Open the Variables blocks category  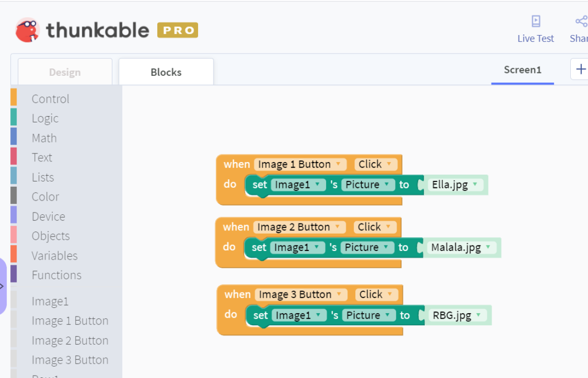click(55, 256)
